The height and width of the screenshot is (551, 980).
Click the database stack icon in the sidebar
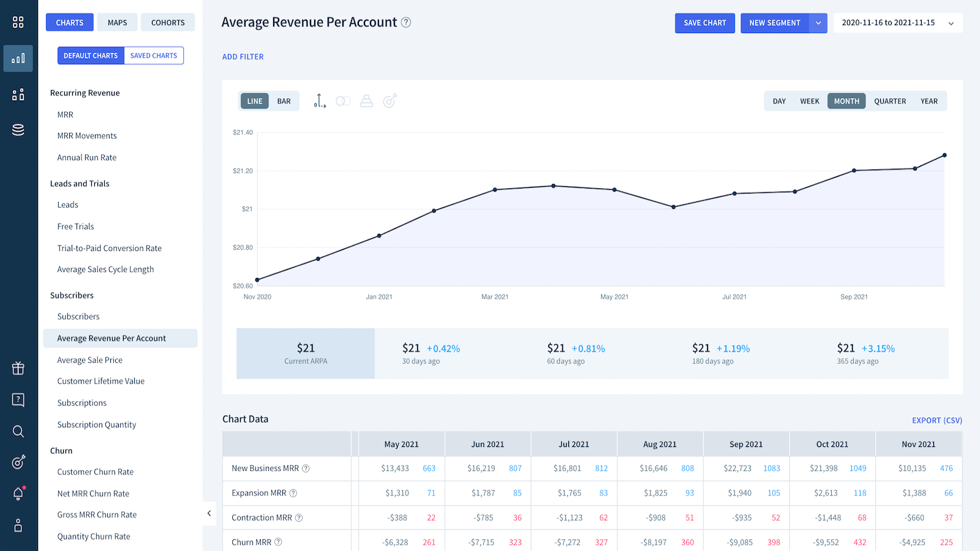click(18, 130)
